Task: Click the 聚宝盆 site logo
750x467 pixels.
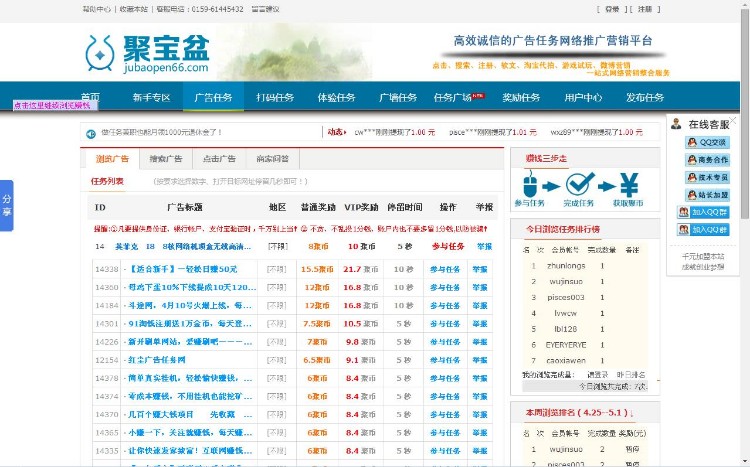Action: (147, 54)
